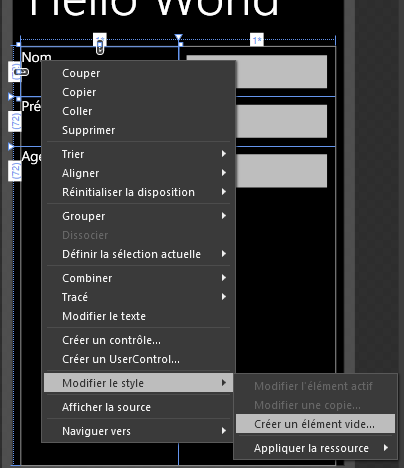404x468 pixels.
Task: Click the column divider triangle on the top ruler
Action: [179, 37]
